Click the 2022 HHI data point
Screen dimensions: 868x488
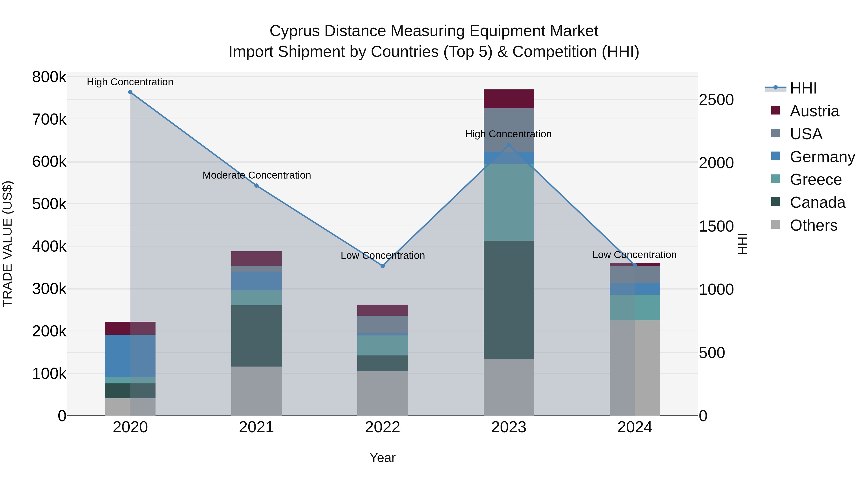tap(382, 266)
